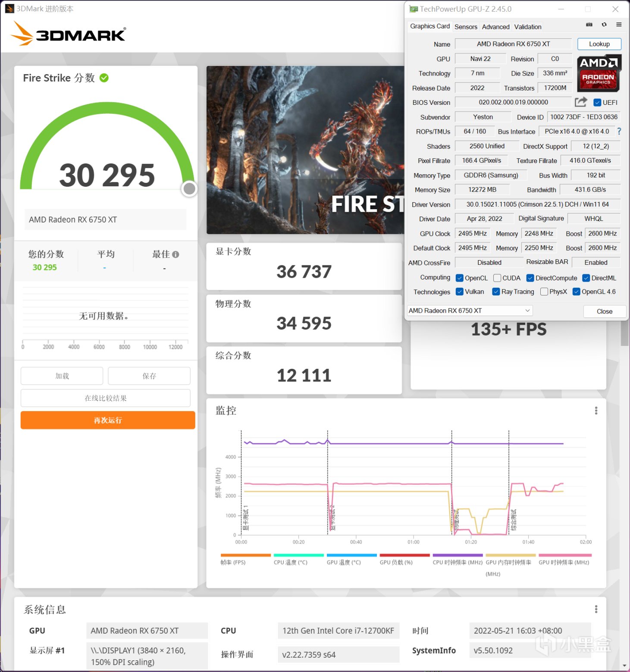
Task: Click the 3DMark vertical scrollbar thumb
Action: pyautogui.click(x=624, y=334)
